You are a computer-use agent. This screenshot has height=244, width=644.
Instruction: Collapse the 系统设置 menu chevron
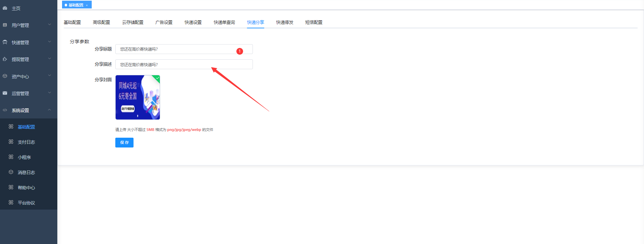click(50, 110)
